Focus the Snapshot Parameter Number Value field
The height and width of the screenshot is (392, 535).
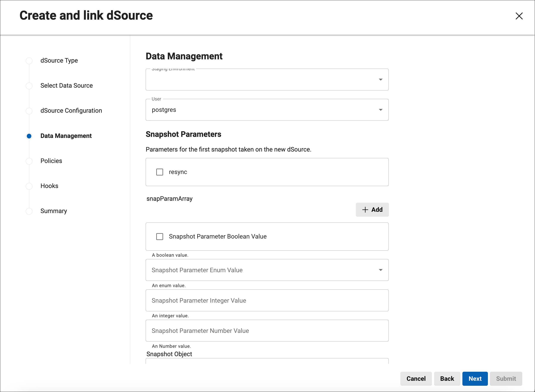[x=267, y=331]
